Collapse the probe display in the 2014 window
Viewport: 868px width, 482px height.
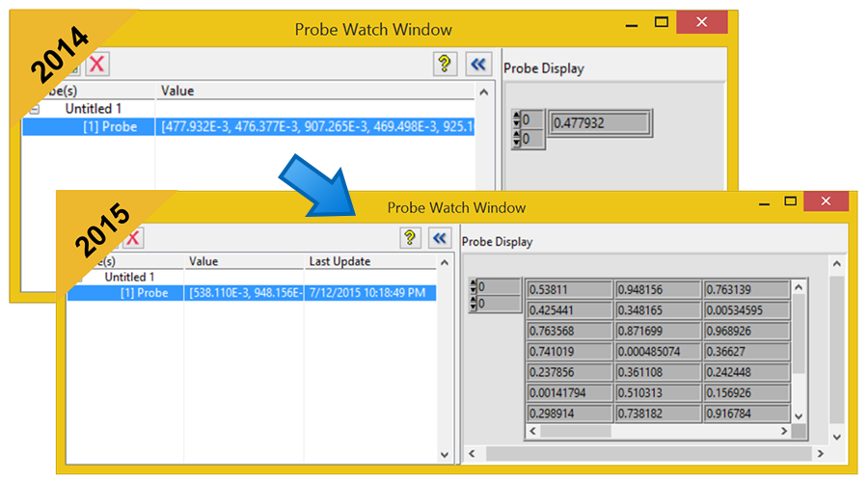tap(478, 65)
